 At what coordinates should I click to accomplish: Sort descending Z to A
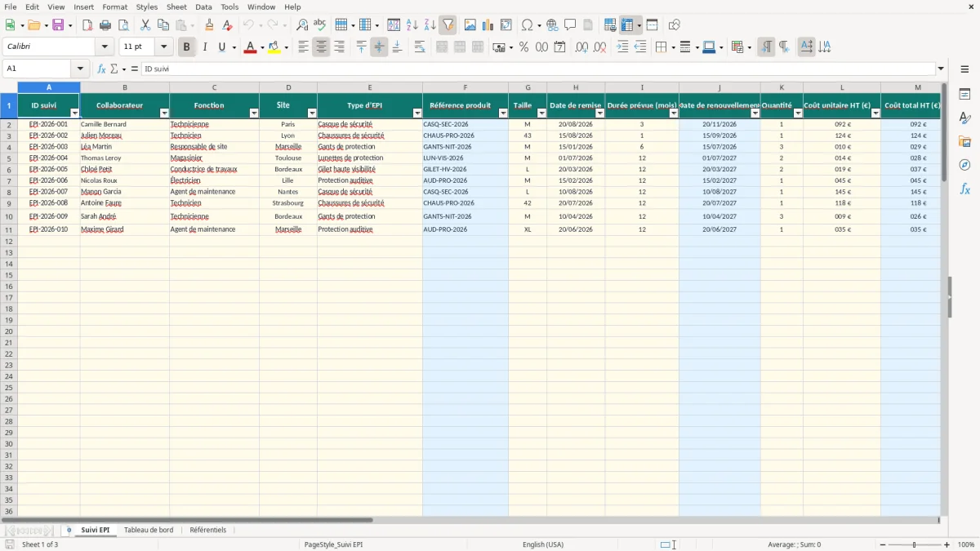pos(430,25)
